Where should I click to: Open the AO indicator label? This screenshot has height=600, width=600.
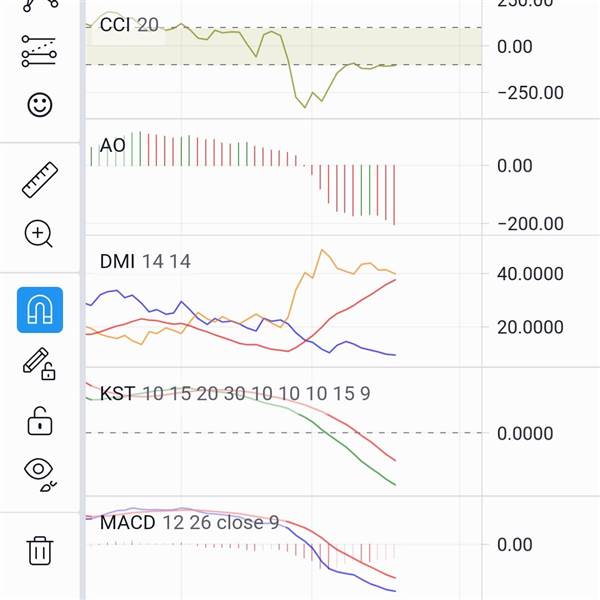point(112,146)
